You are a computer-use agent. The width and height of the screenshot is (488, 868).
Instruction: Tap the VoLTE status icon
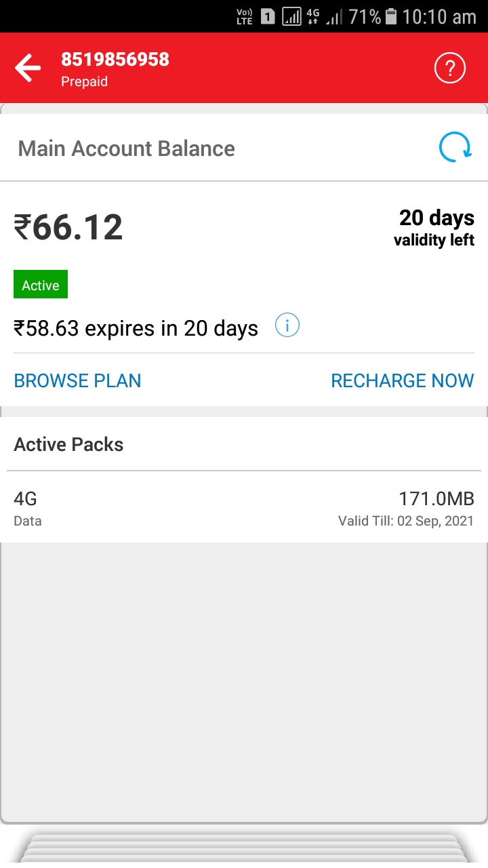pyautogui.click(x=245, y=17)
